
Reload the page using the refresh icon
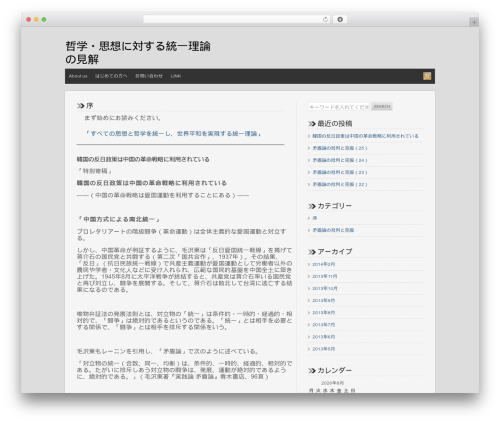[325, 19]
